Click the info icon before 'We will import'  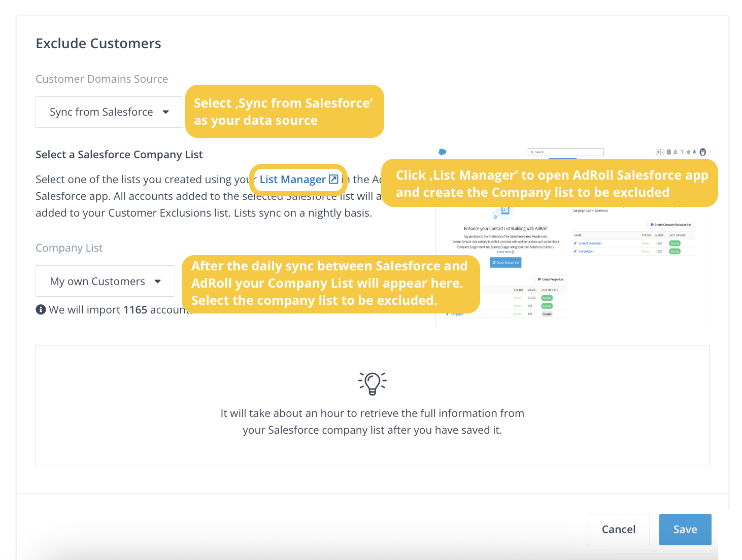[41, 309]
